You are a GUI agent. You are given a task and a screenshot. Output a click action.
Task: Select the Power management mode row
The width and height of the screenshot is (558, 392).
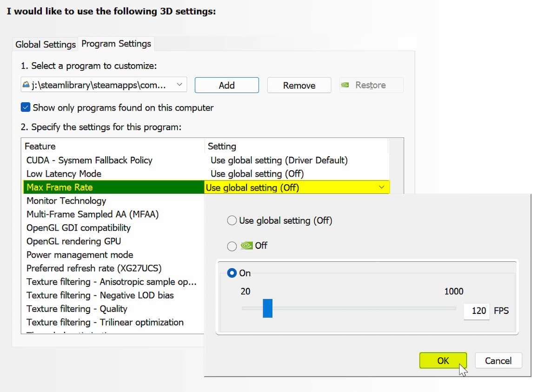[x=80, y=255]
